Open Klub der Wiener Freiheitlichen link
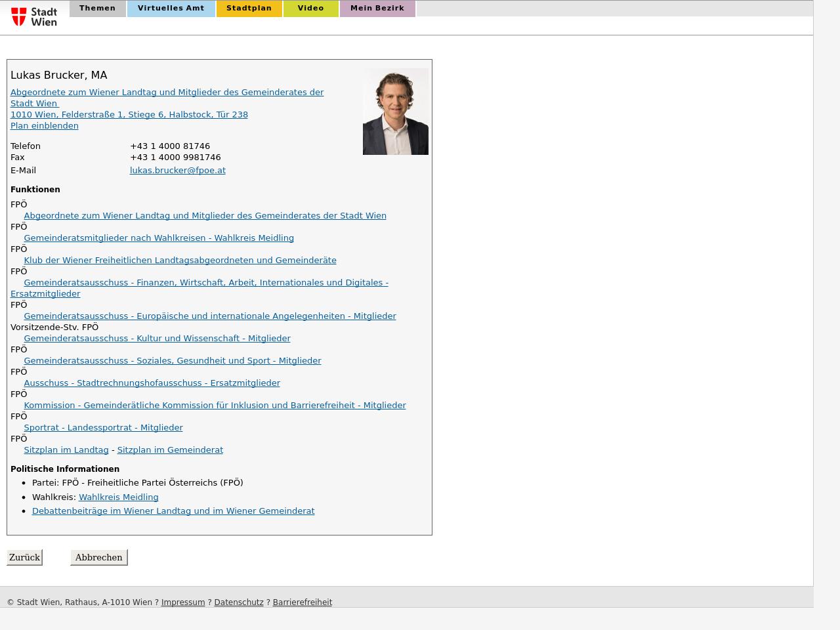The image size is (840, 630). [180, 261]
